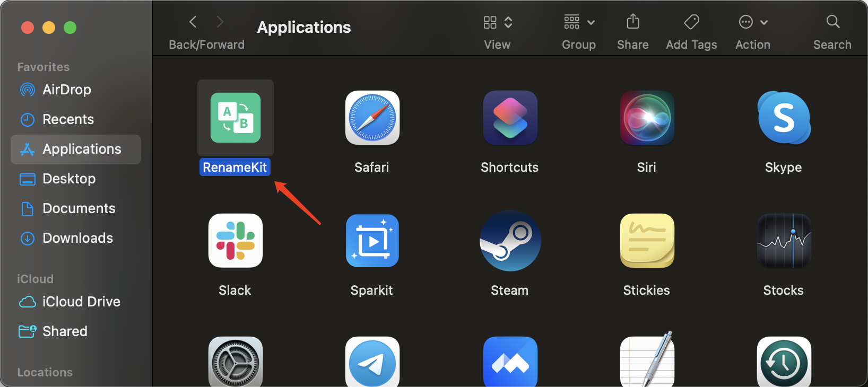This screenshot has height=387, width=868.
Task: Click the Siri name label
Action: click(x=647, y=167)
